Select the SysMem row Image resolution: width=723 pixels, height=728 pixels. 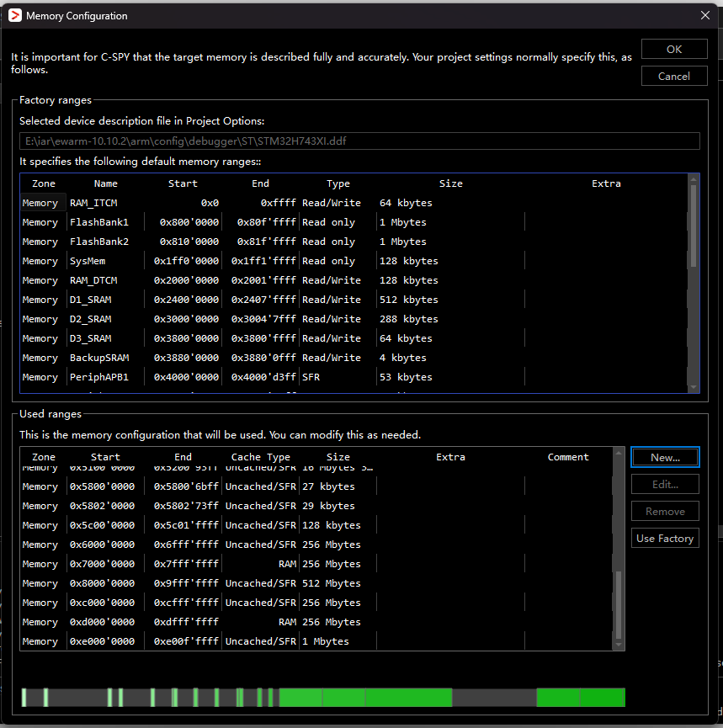click(354, 261)
